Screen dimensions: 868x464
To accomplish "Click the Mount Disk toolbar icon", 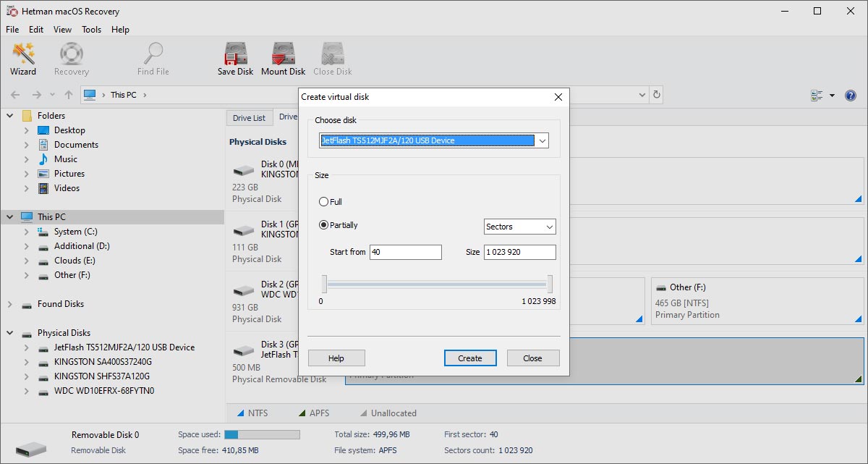I will click(283, 59).
